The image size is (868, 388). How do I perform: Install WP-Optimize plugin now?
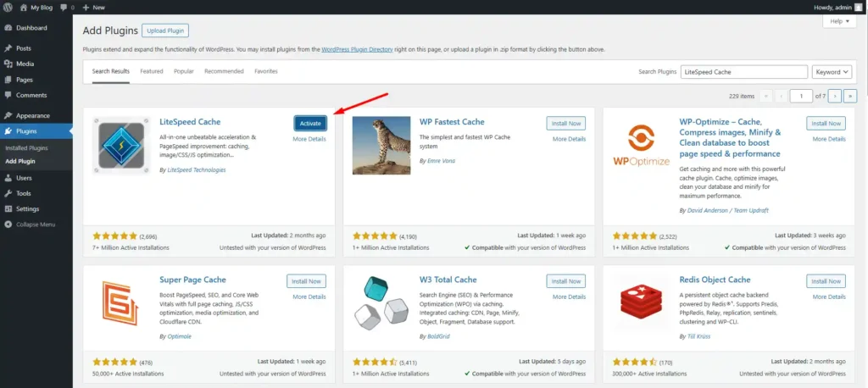[x=826, y=124]
